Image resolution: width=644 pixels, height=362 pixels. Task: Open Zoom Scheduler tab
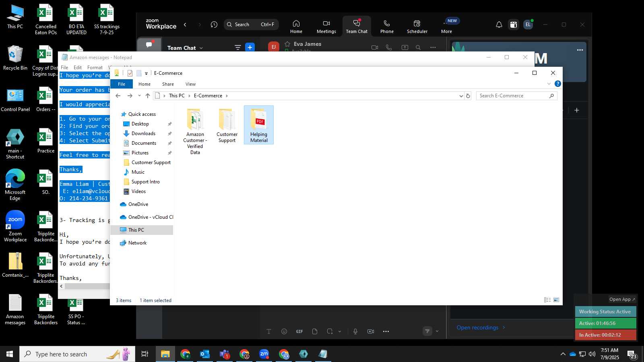(x=417, y=27)
